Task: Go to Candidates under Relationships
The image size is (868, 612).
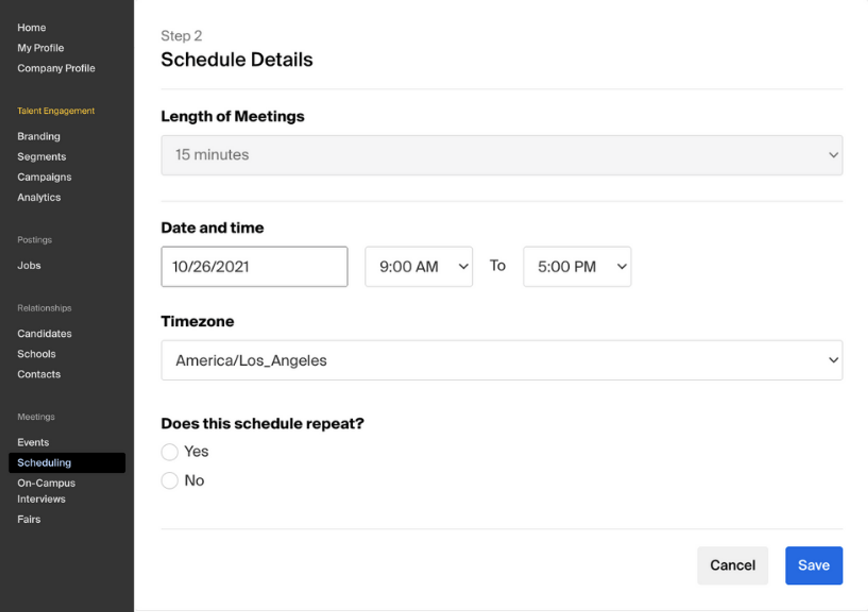Action: point(44,333)
